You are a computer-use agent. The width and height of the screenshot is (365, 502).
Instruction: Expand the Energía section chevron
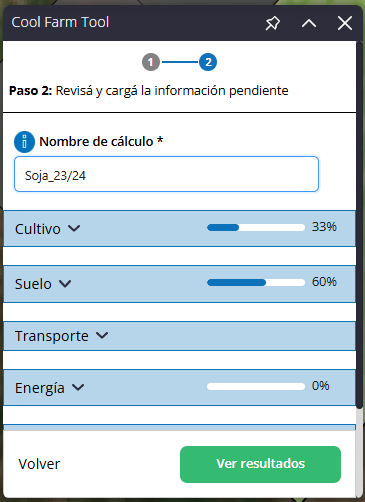pyautogui.click(x=78, y=387)
